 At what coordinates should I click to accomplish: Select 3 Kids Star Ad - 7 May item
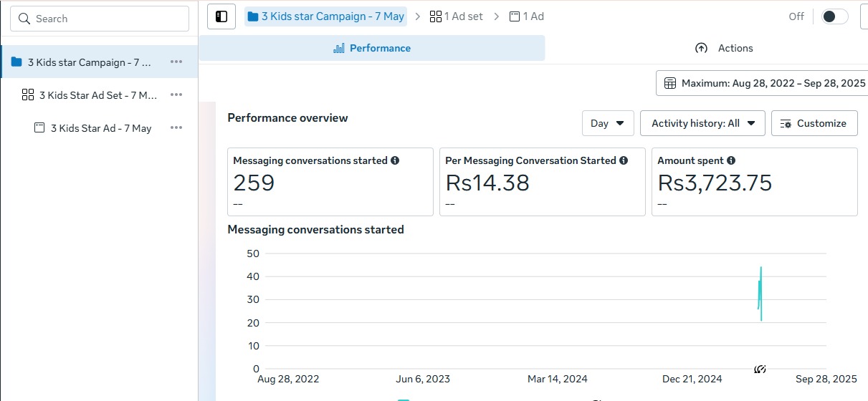coord(100,128)
